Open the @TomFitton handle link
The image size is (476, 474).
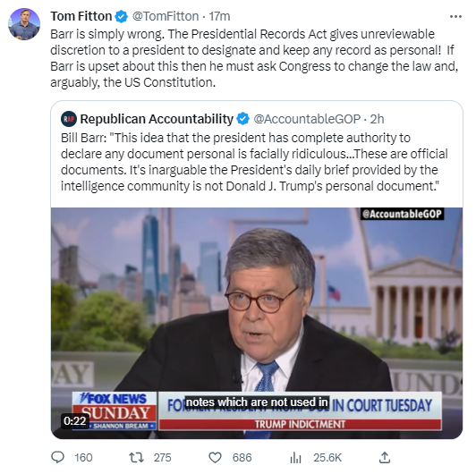tap(166, 16)
